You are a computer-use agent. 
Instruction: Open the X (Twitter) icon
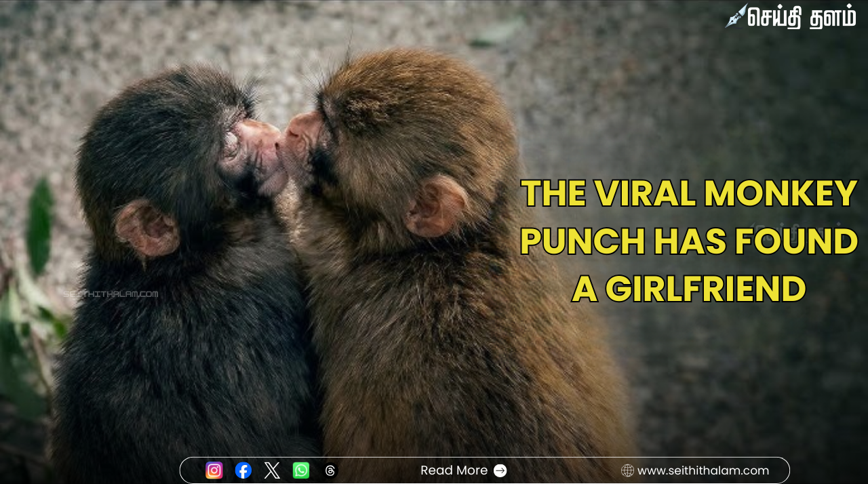point(272,470)
